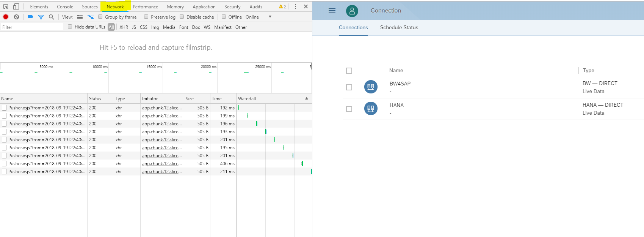Toggle the network filter funnel icon
The height and width of the screenshot is (237, 644).
[x=41, y=17]
